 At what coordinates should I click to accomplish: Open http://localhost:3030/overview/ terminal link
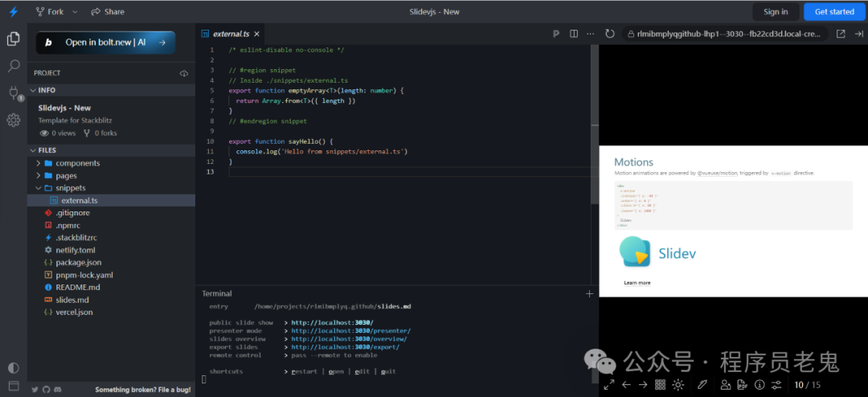(350, 339)
